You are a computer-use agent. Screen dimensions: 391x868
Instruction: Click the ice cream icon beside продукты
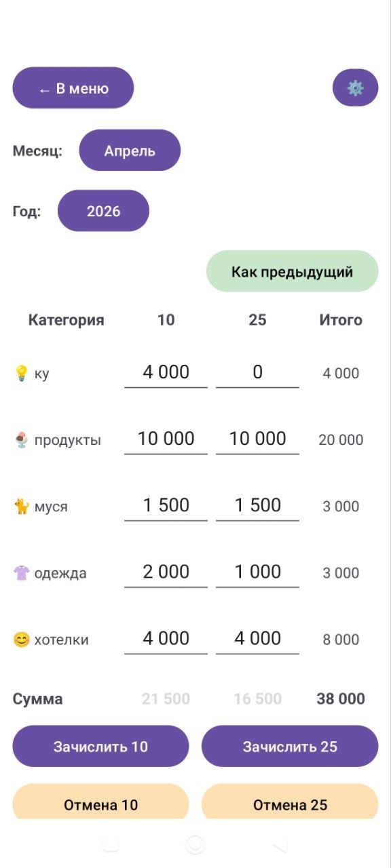pyautogui.click(x=21, y=437)
